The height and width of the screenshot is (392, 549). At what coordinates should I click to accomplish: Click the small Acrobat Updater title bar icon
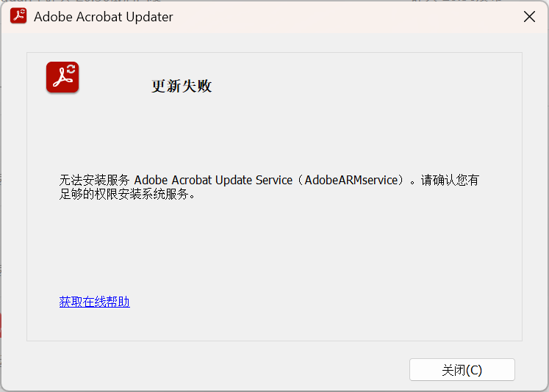tap(18, 16)
